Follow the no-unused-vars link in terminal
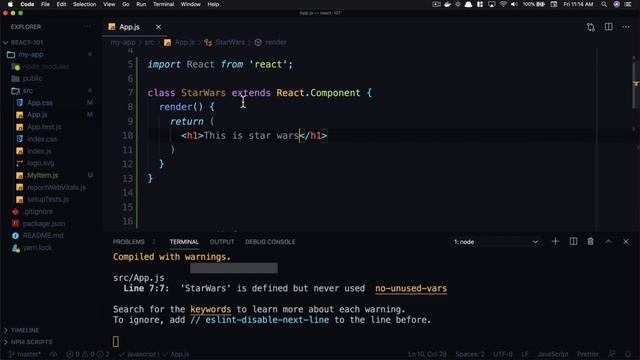The width and height of the screenshot is (640, 360). [x=411, y=289]
